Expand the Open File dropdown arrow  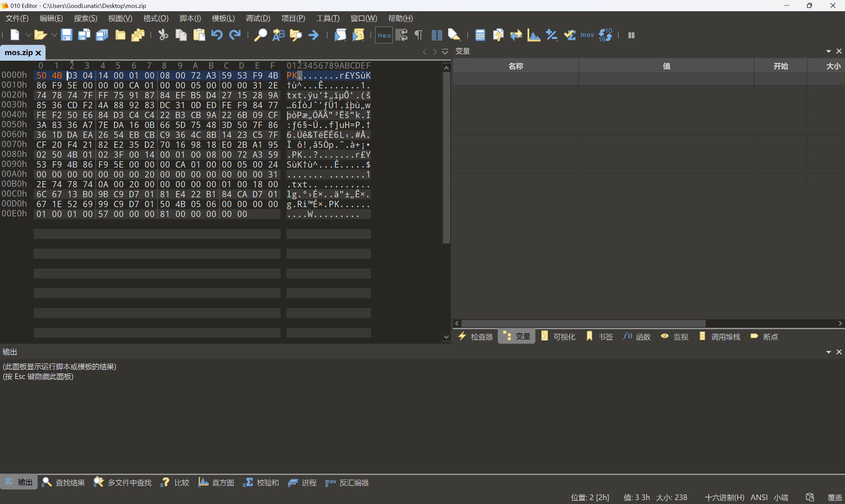point(54,35)
